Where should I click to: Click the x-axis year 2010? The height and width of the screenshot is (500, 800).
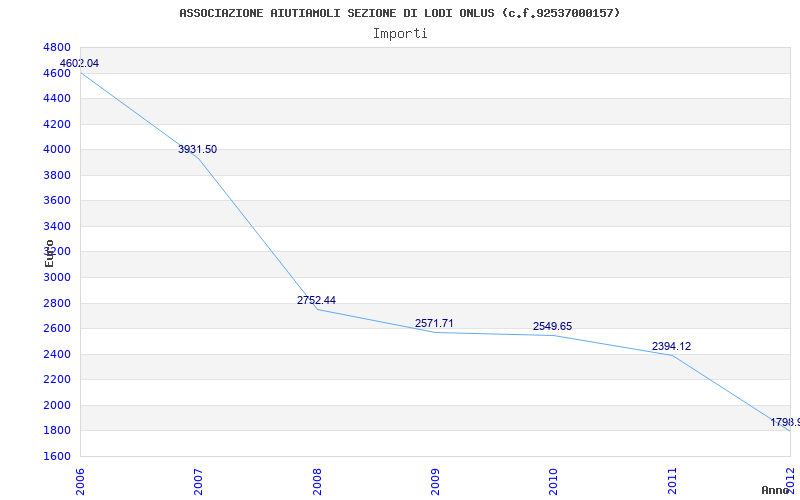[554, 481]
